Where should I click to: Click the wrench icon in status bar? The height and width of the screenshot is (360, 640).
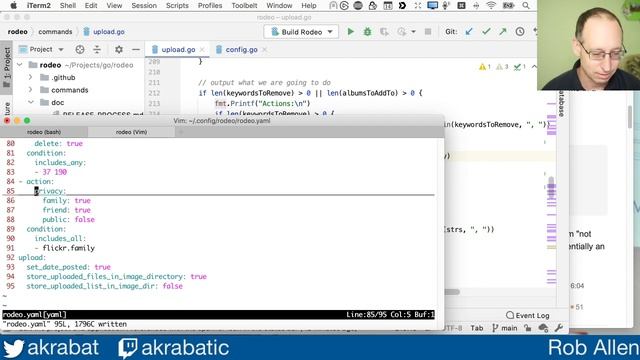pyautogui.click(x=559, y=328)
